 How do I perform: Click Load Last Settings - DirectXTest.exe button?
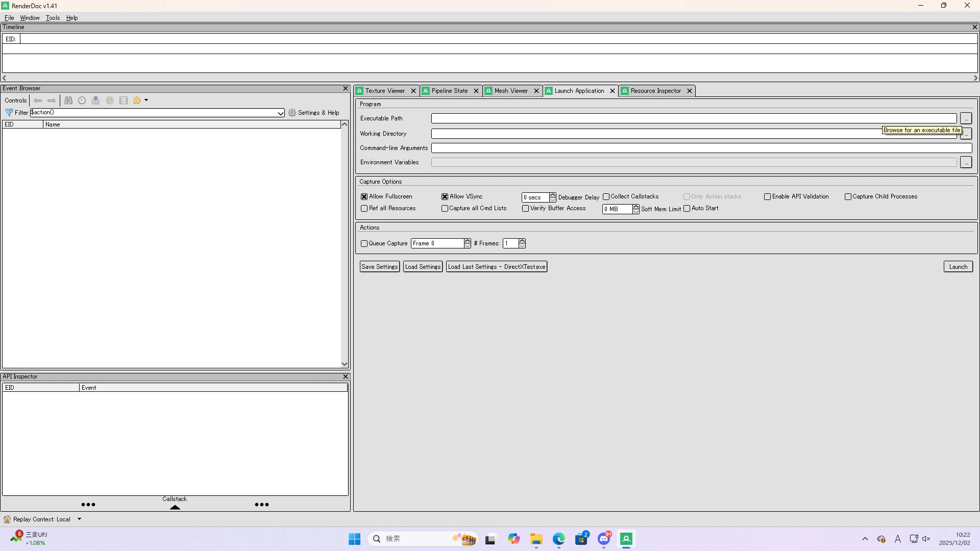(x=496, y=267)
